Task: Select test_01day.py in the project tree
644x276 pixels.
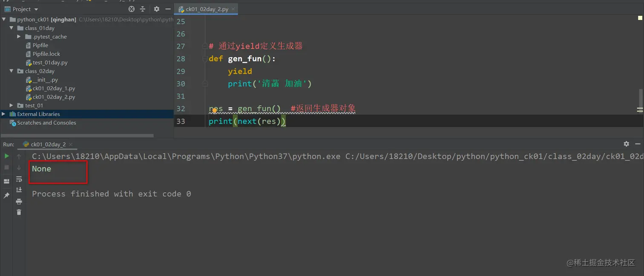Action: [x=50, y=63]
